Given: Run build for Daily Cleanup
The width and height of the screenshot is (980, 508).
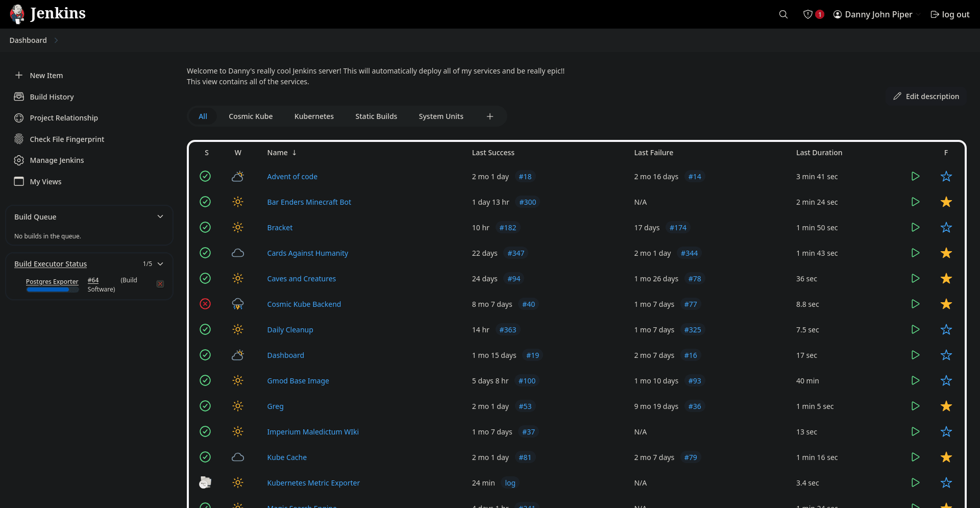Looking at the screenshot, I should click(x=915, y=329).
